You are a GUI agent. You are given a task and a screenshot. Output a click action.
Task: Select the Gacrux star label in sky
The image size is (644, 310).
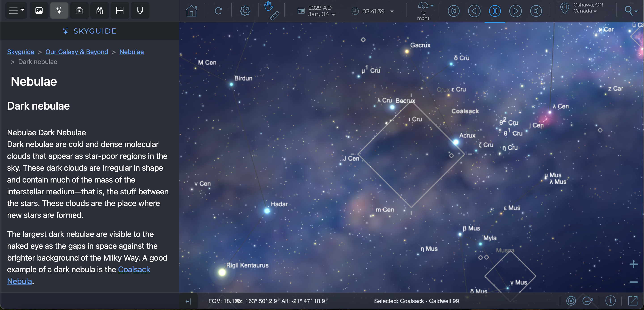[x=420, y=45]
